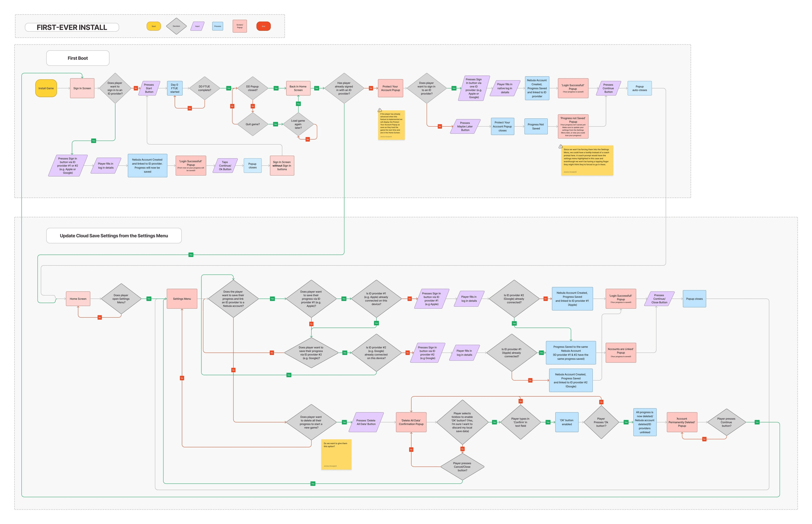Click the Update Cloud Save Settings heading
812x524 pixels.
[x=114, y=236]
